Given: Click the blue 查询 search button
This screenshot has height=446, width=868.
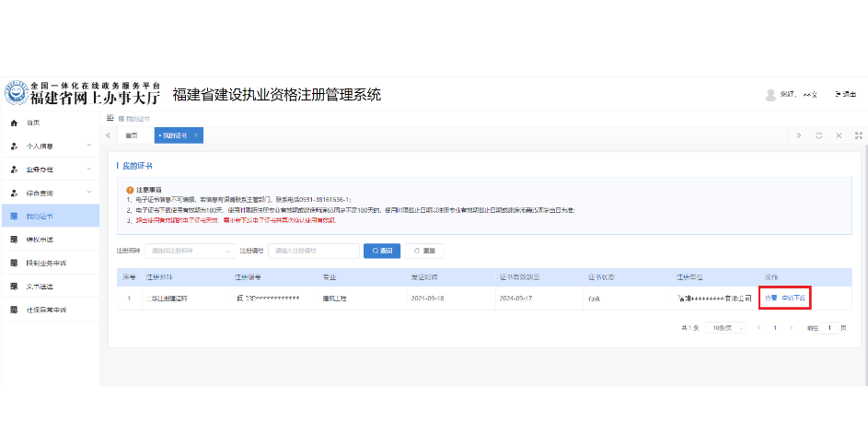Looking at the screenshot, I should 381,251.
